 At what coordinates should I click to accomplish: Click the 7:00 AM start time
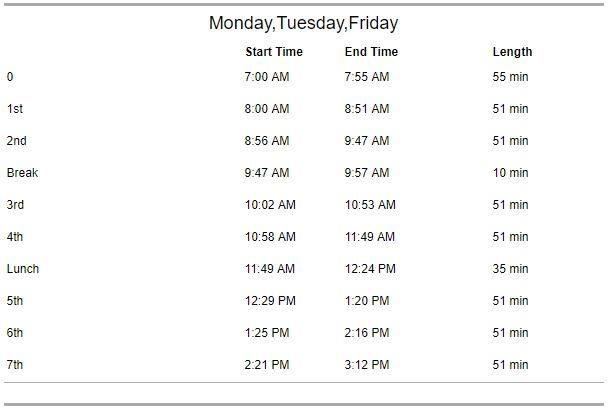pyautogui.click(x=267, y=77)
